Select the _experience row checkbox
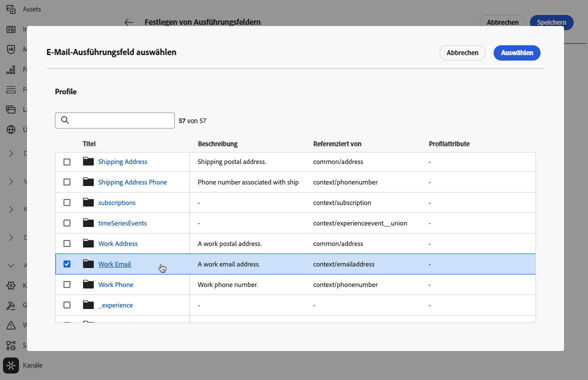 (x=67, y=305)
